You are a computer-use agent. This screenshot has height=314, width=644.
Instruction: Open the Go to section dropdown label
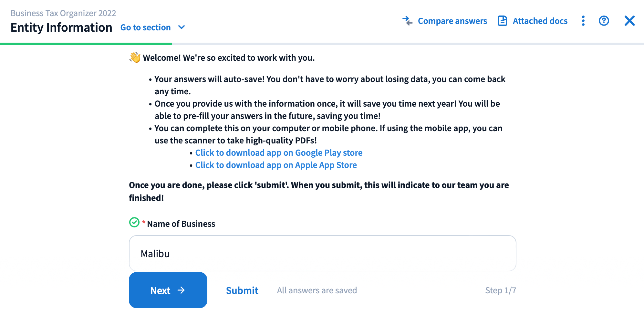click(x=145, y=27)
